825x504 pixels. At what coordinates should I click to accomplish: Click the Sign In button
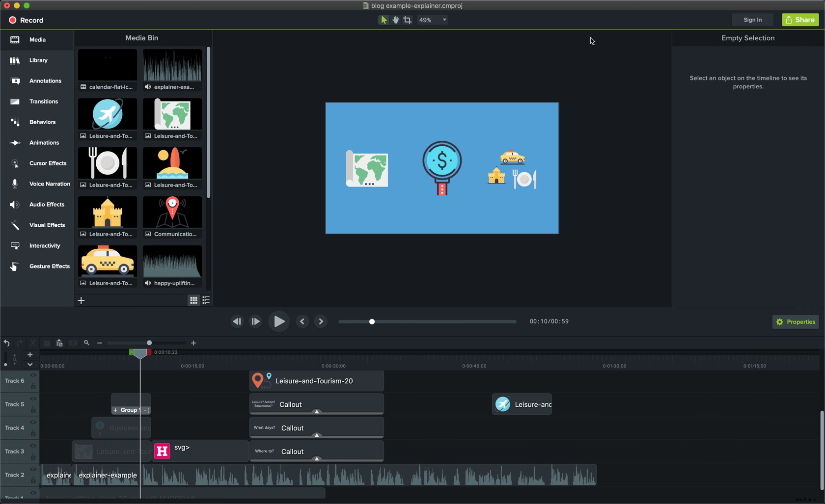click(x=752, y=20)
